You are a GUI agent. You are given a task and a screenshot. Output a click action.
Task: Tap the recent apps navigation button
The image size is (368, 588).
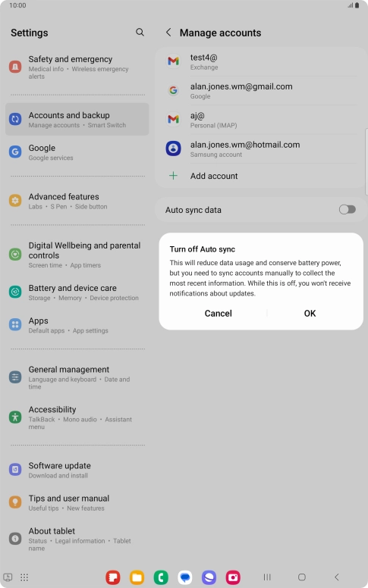(x=267, y=577)
